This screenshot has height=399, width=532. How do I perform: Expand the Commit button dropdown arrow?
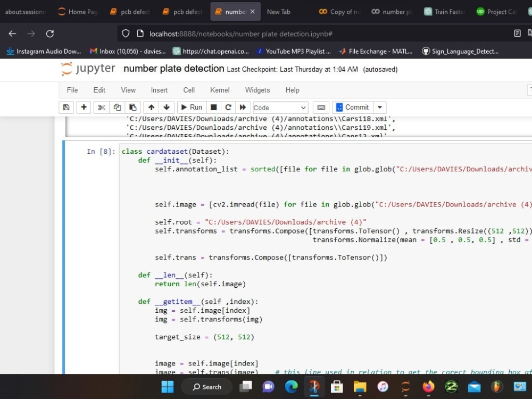pos(379,107)
